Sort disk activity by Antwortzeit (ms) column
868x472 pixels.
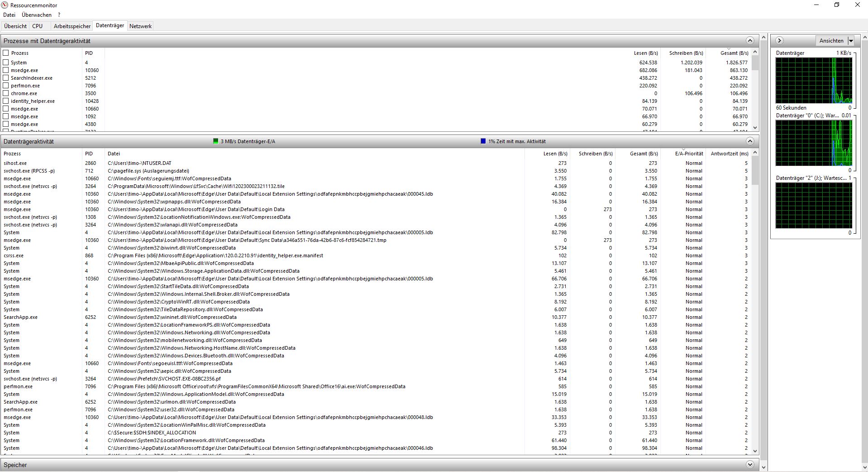coord(729,154)
